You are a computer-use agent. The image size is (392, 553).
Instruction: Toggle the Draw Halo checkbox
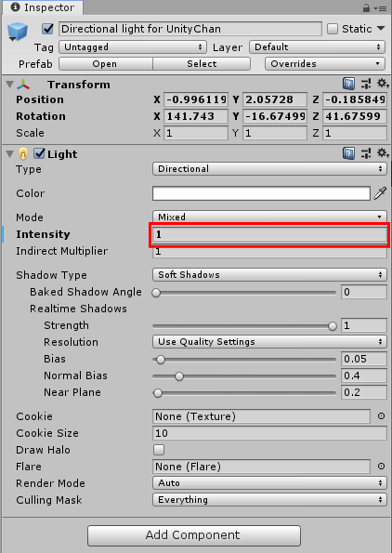[x=159, y=450]
